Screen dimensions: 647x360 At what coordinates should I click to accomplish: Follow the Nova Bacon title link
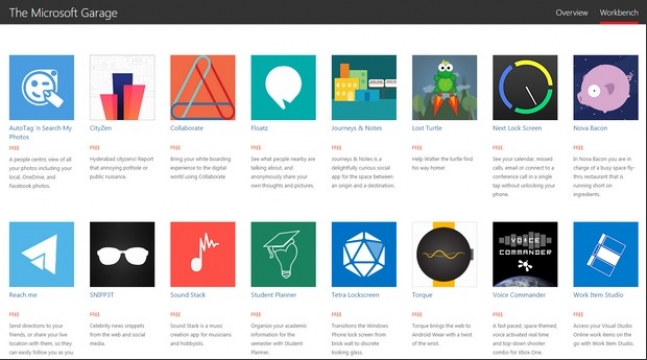click(590, 128)
